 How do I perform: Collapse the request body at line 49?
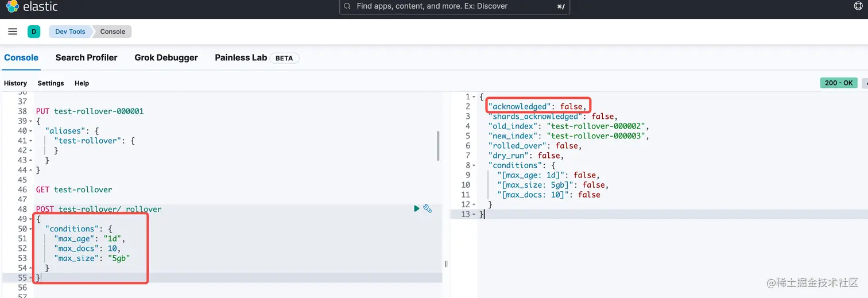click(x=30, y=219)
